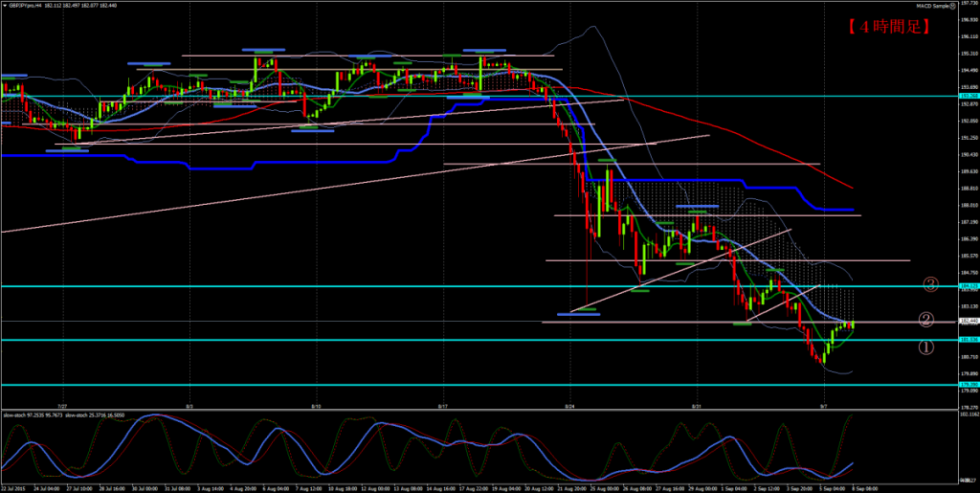The width and height of the screenshot is (980, 493).
Task: Click the "188.010" price scale value
Action: [969, 205]
